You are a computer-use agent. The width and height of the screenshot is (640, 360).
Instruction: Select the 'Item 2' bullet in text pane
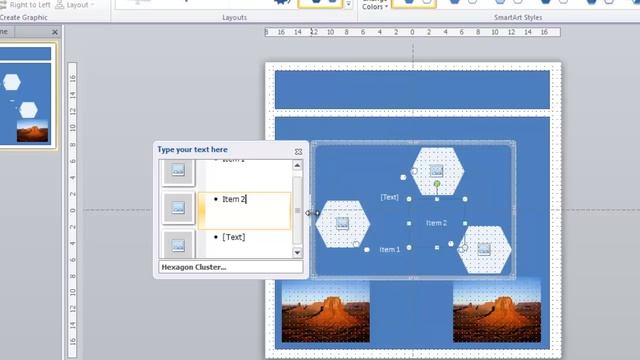tap(244, 211)
